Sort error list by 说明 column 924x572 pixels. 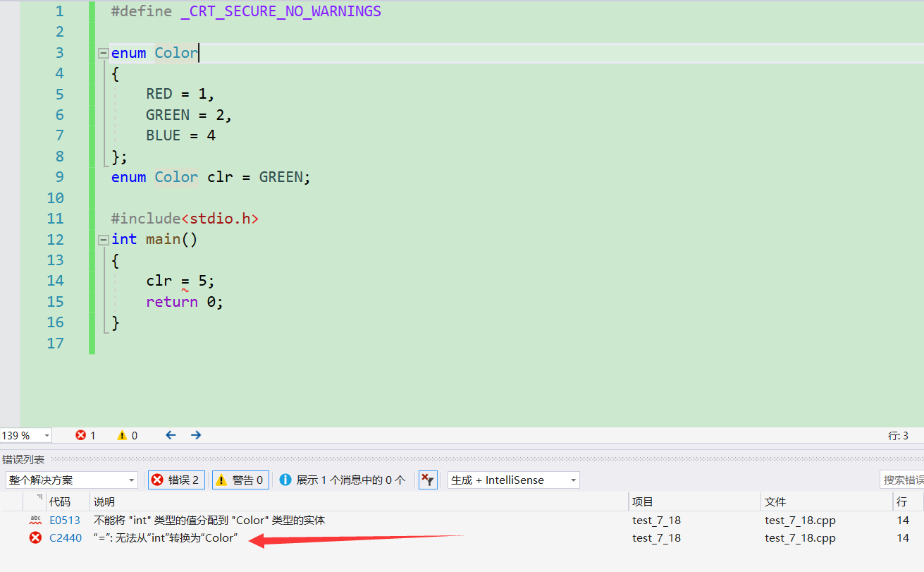pyautogui.click(x=359, y=502)
